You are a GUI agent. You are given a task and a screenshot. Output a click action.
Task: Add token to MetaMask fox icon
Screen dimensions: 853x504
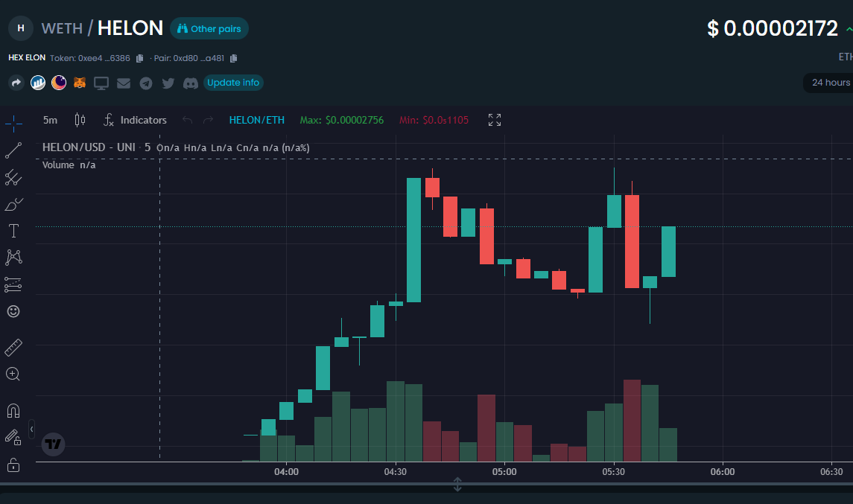coord(80,83)
